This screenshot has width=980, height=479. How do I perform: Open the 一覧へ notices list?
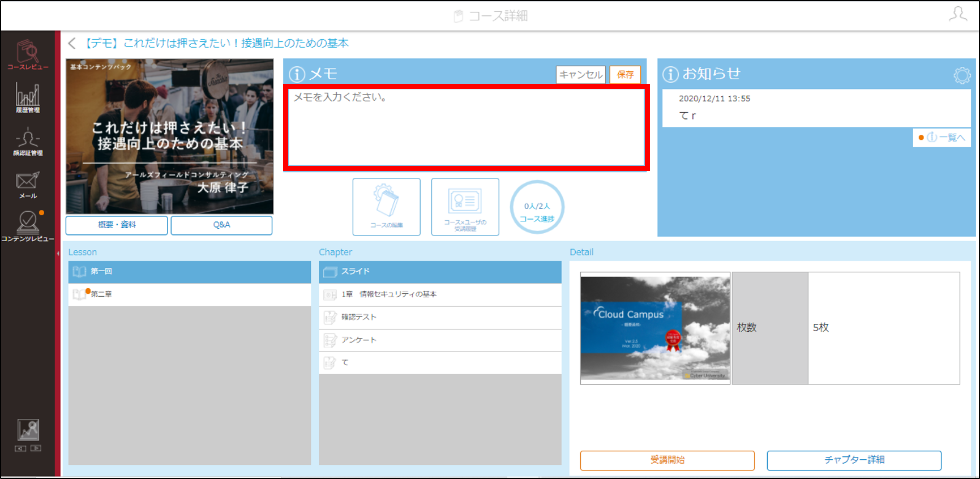(942, 138)
